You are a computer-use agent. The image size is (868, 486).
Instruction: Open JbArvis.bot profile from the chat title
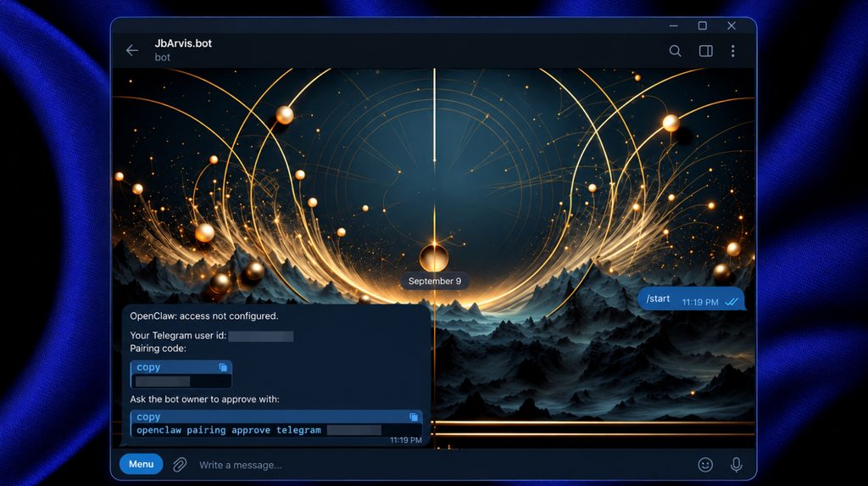click(183, 43)
